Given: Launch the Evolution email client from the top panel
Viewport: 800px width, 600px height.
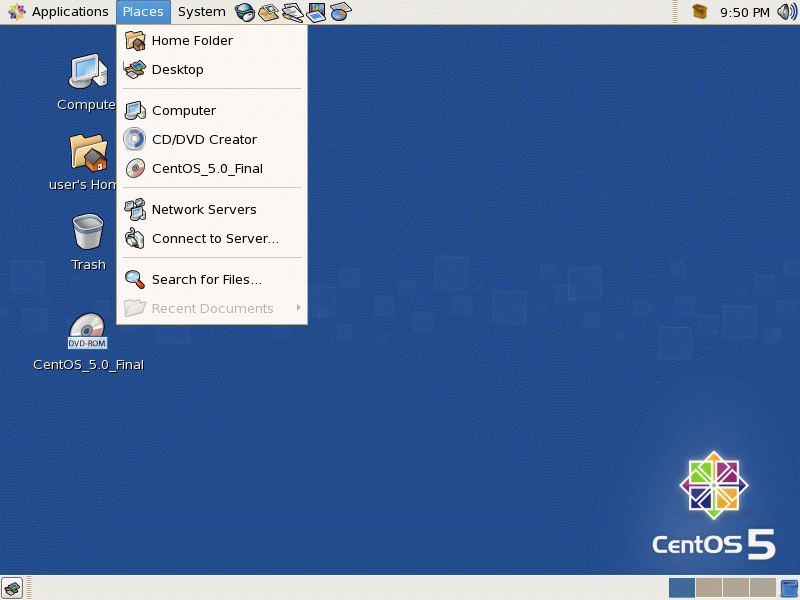Looking at the screenshot, I should tap(268, 12).
